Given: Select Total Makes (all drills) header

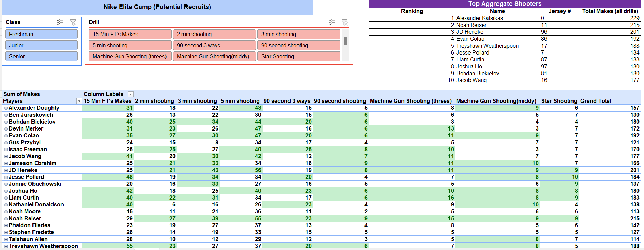Looking at the screenshot, I should coord(610,11).
